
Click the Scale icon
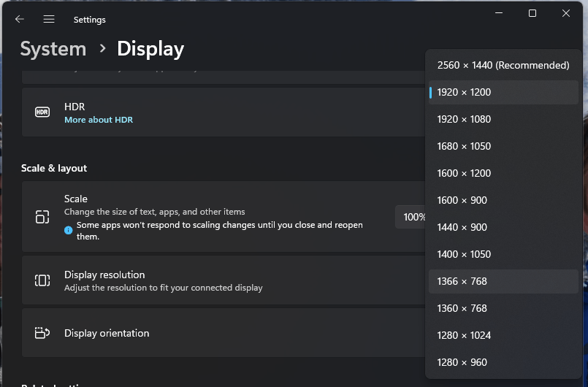click(42, 217)
